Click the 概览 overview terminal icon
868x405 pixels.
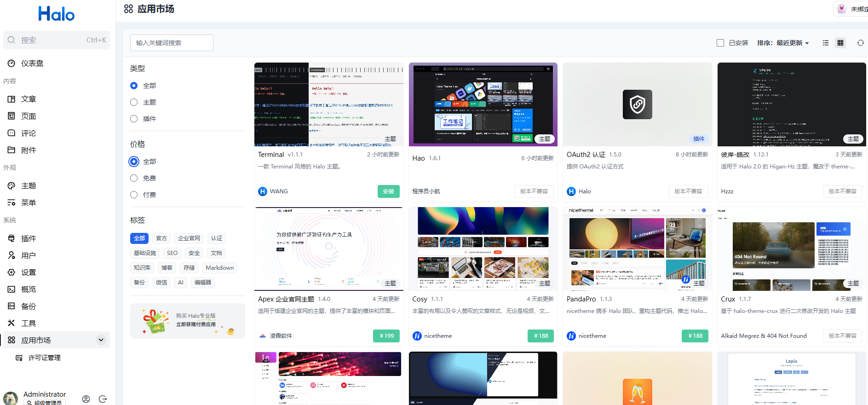[11, 289]
